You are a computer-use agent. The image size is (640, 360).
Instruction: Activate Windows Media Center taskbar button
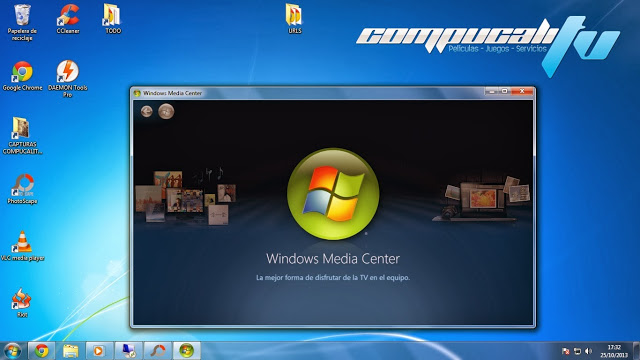(187, 351)
